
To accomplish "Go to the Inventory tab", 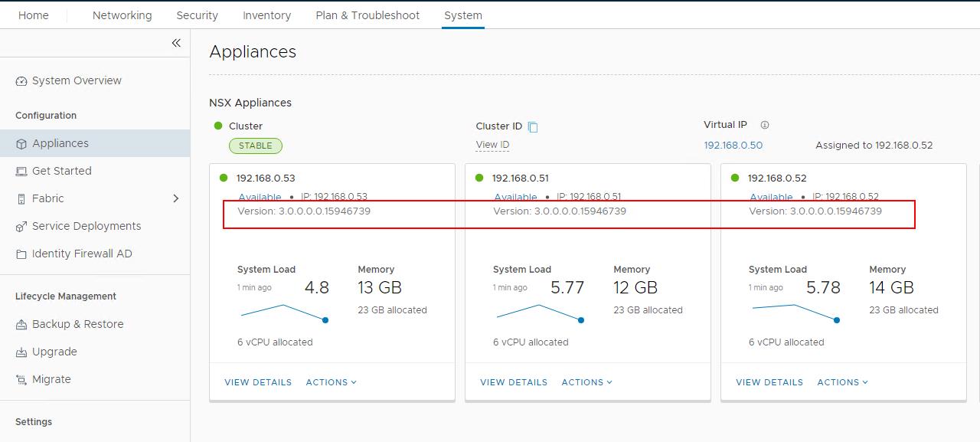I will click(x=266, y=15).
